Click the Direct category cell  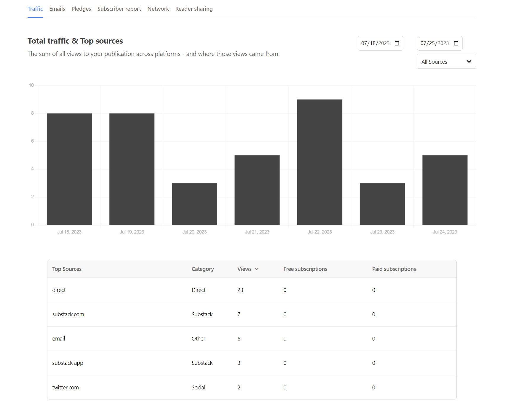coord(199,290)
